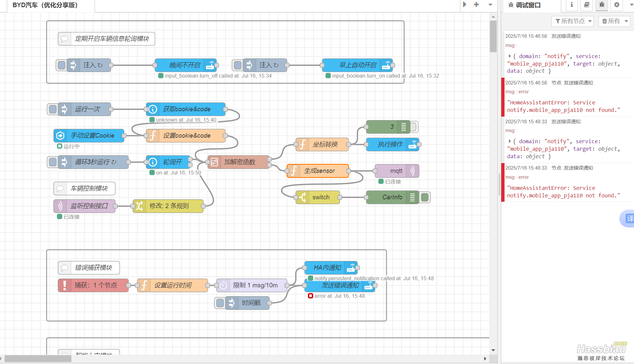This screenshot has width=634, height=364.
Task: Click the 监听控制接口 node's mqtt-in icon
Action: 60,206
